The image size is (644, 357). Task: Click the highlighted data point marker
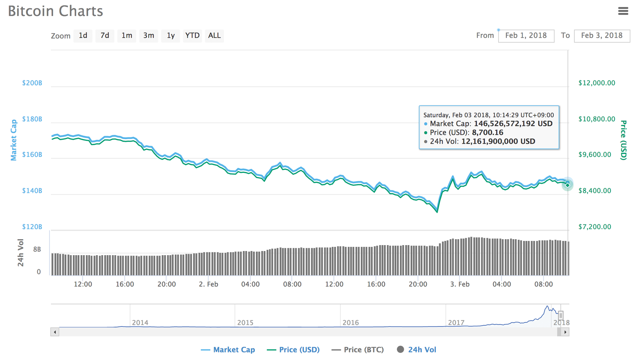point(568,185)
